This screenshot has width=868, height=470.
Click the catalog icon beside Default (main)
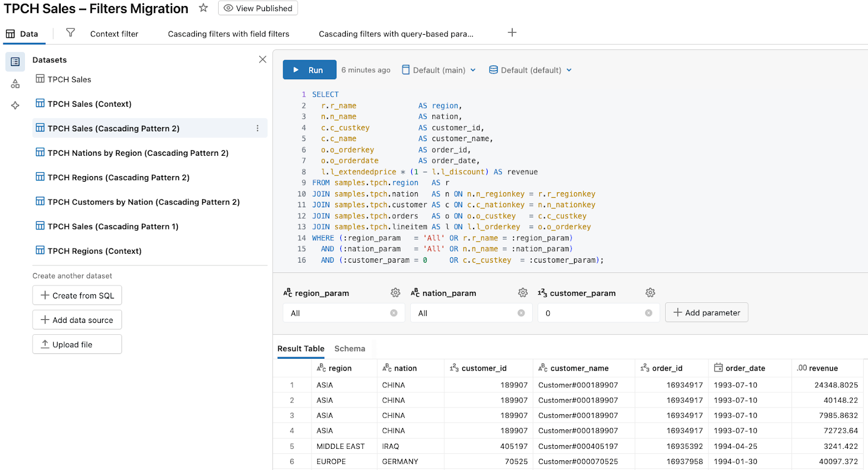[x=406, y=70]
